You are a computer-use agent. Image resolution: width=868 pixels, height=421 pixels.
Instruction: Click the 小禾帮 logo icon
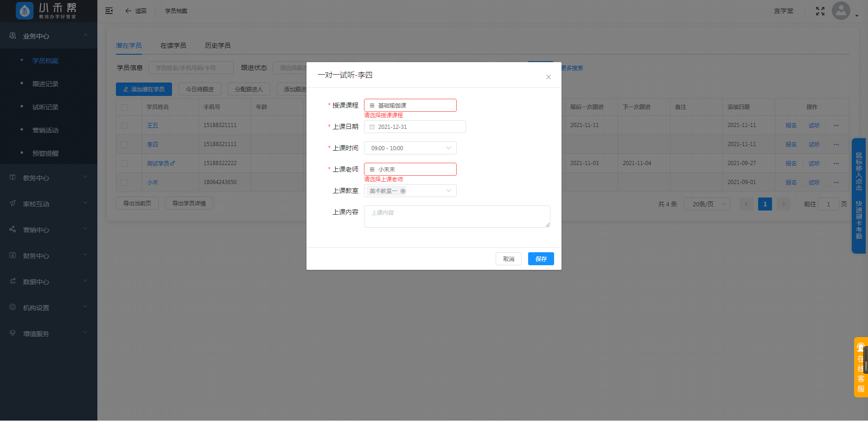pyautogui.click(x=25, y=11)
